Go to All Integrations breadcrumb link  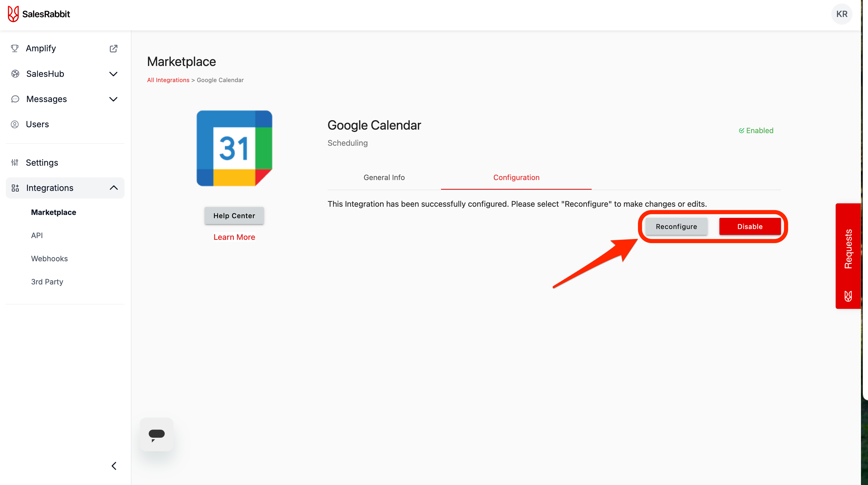point(168,80)
